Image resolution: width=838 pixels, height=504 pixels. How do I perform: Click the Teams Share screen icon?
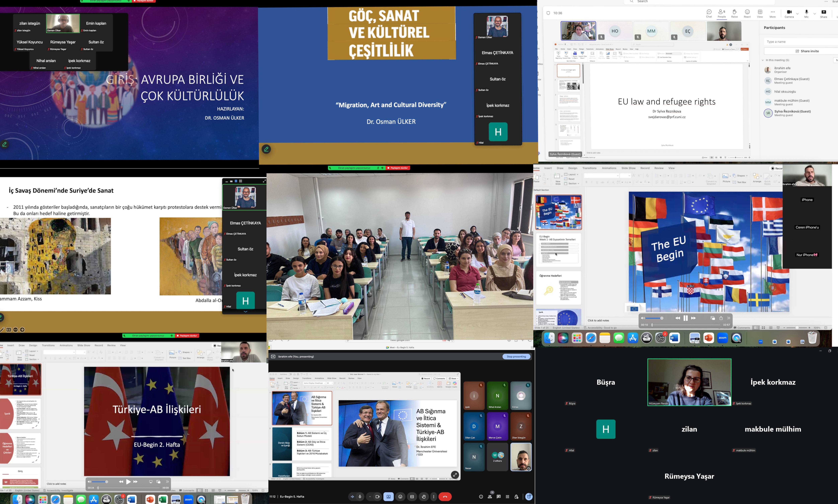[x=823, y=12]
